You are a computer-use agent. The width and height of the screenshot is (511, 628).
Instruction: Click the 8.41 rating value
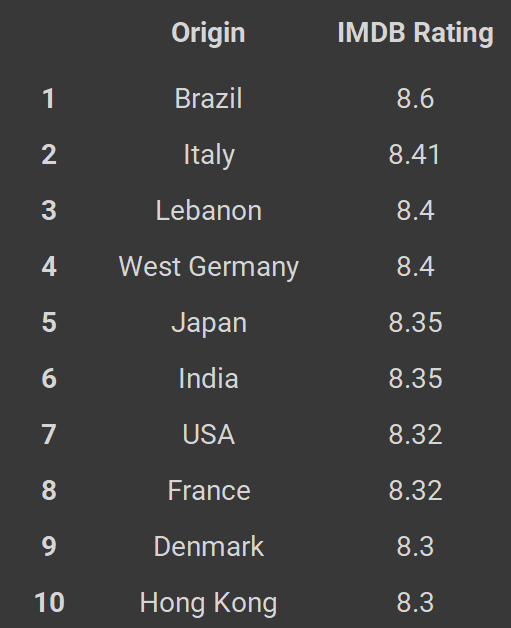[x=414, y=155]
